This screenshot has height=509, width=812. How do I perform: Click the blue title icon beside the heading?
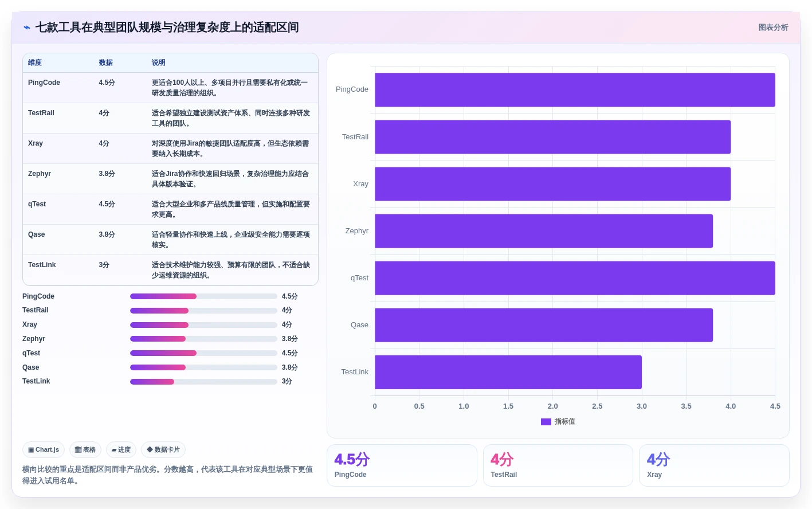(27, 28)
